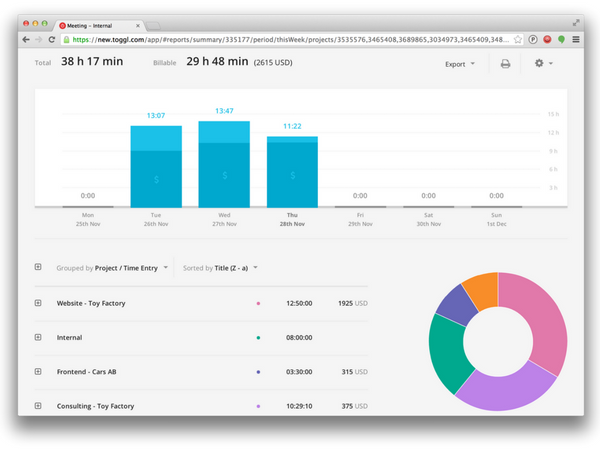Expand the Consulting - Toy Factory row
The image size is (600, 450).
tap(38, 406)
